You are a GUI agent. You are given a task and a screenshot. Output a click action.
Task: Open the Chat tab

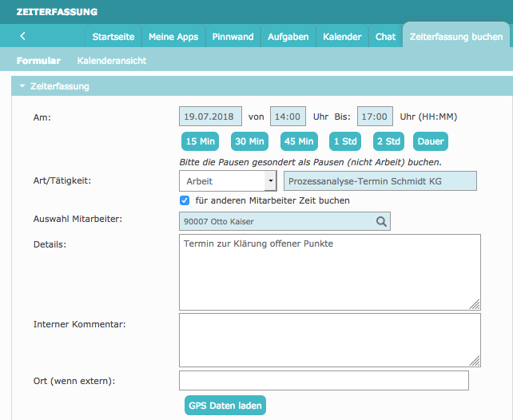point(385,37)
